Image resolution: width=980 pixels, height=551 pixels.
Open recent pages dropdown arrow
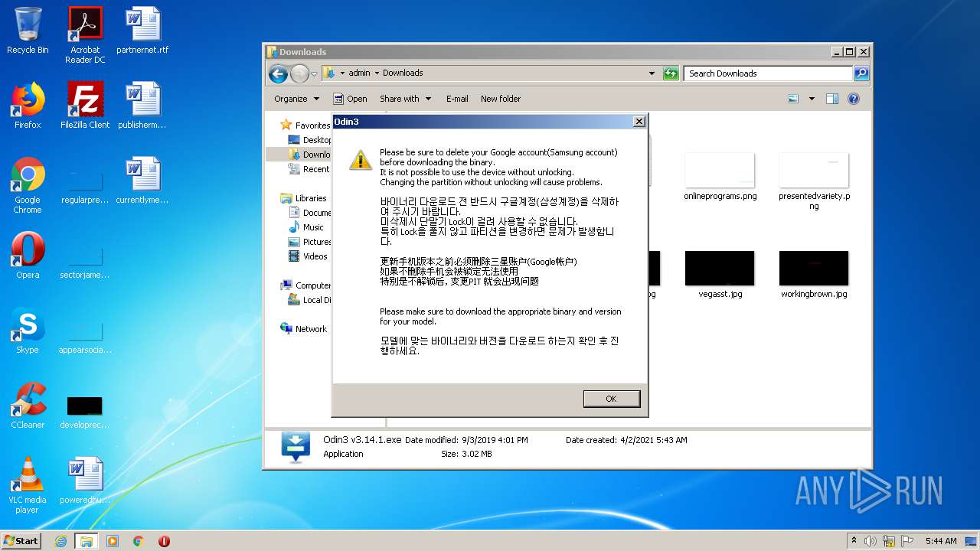coord(314,74)
